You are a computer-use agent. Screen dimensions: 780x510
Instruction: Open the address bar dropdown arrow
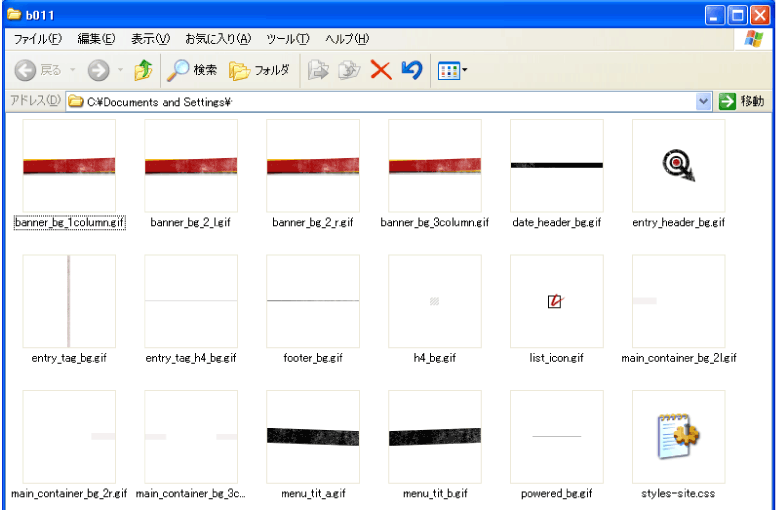point(703,102)
